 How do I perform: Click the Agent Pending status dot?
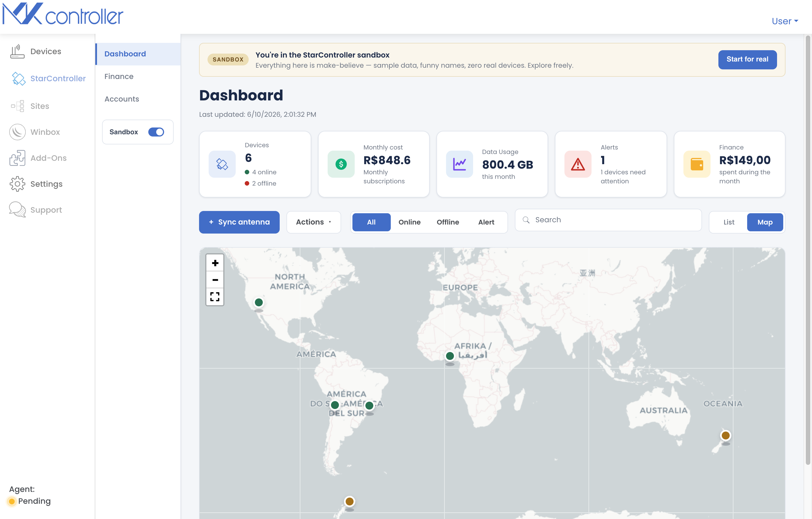12,501
